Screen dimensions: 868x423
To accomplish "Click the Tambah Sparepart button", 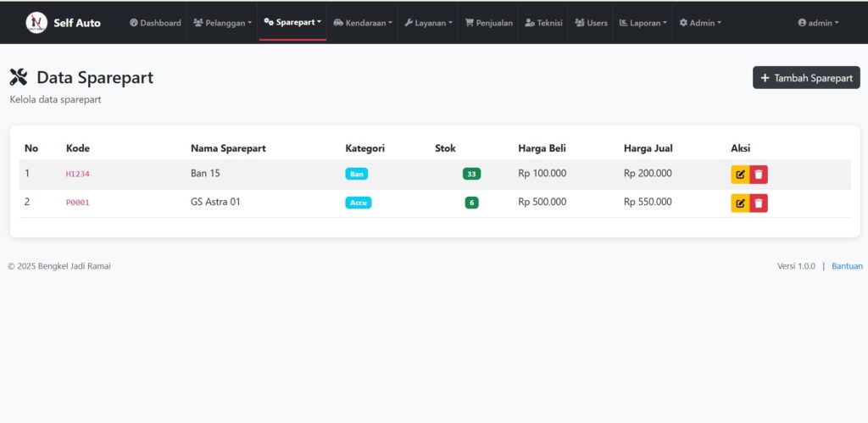I will tap(806, 77).
